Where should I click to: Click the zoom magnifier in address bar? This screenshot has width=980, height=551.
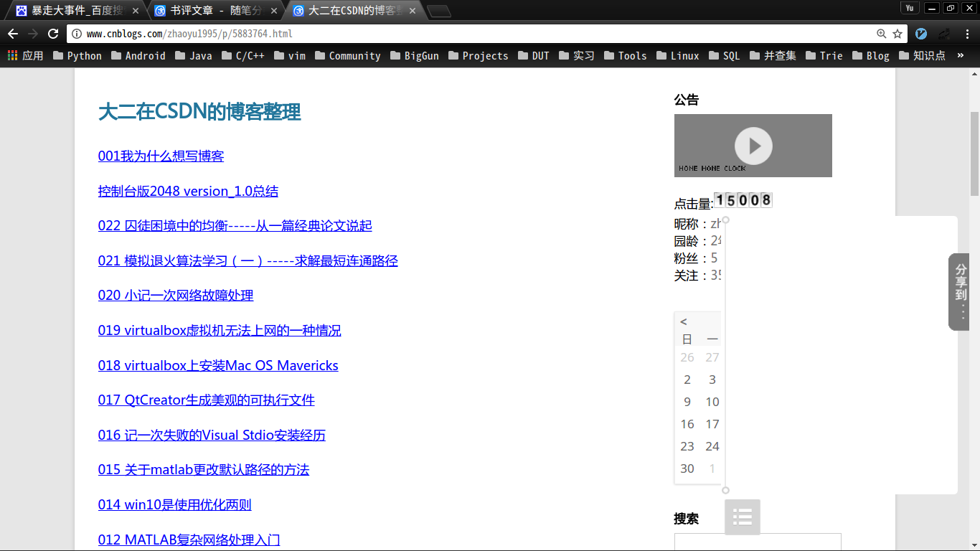coord(882,34)
